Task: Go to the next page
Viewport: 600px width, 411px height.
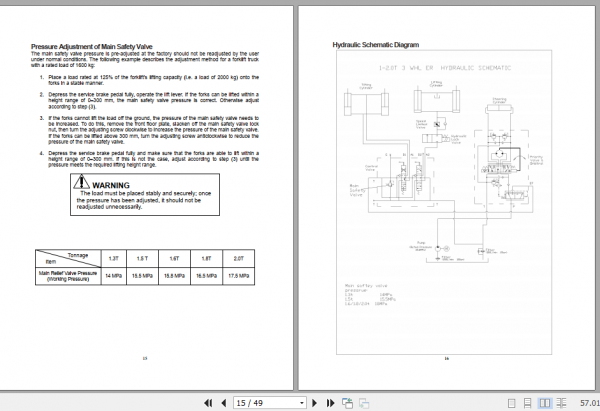Action: coord(315,403)
